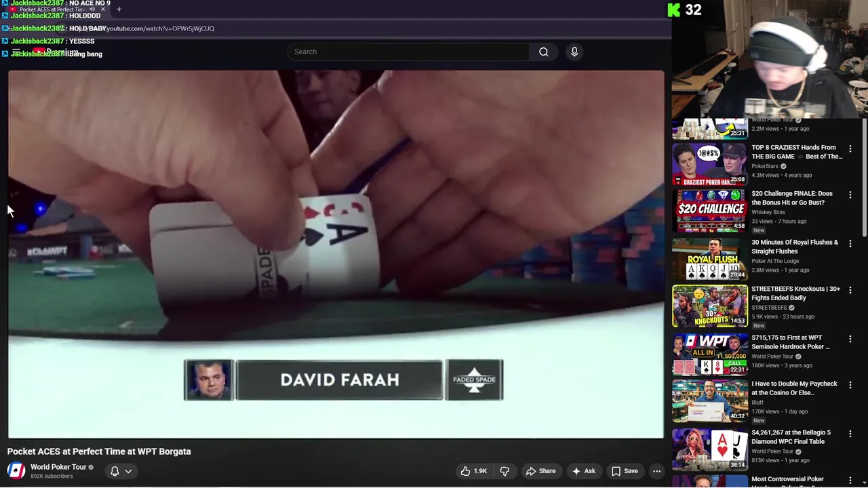Open the 40:32 casino paycheck thumbnail
This screenshot has height=488, width=868.
709,401
